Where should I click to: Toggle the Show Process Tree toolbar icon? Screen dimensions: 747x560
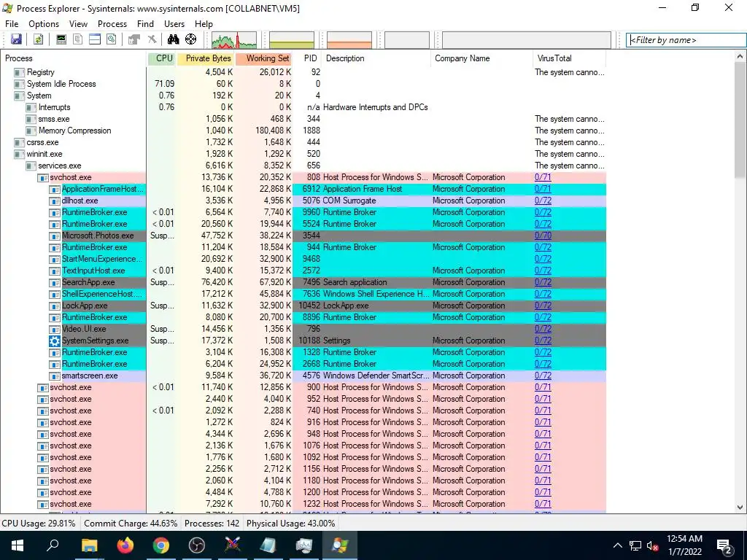77,39
